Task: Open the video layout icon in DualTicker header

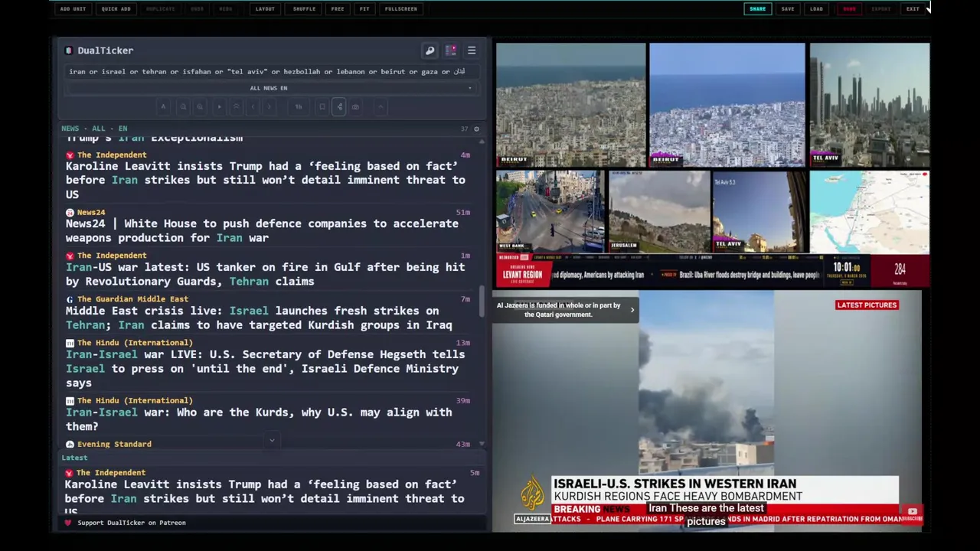Action: [x=451, y=51]
